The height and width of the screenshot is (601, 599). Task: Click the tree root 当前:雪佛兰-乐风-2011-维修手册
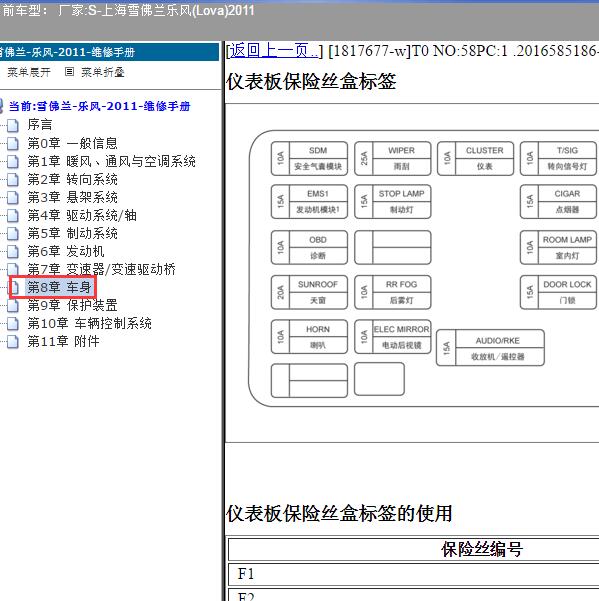point(99,106)
